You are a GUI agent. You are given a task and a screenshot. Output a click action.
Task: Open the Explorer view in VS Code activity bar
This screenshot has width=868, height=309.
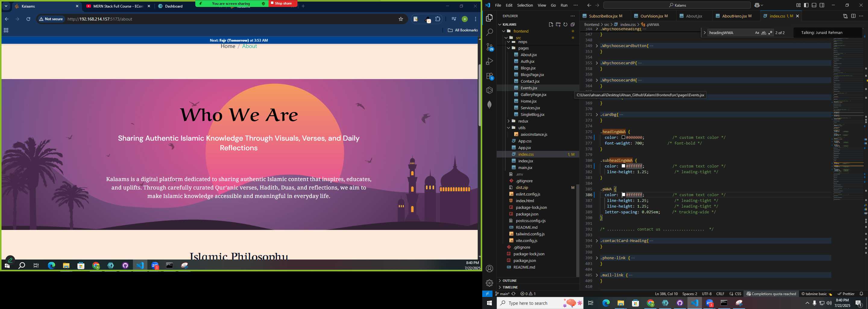point(489,18)
